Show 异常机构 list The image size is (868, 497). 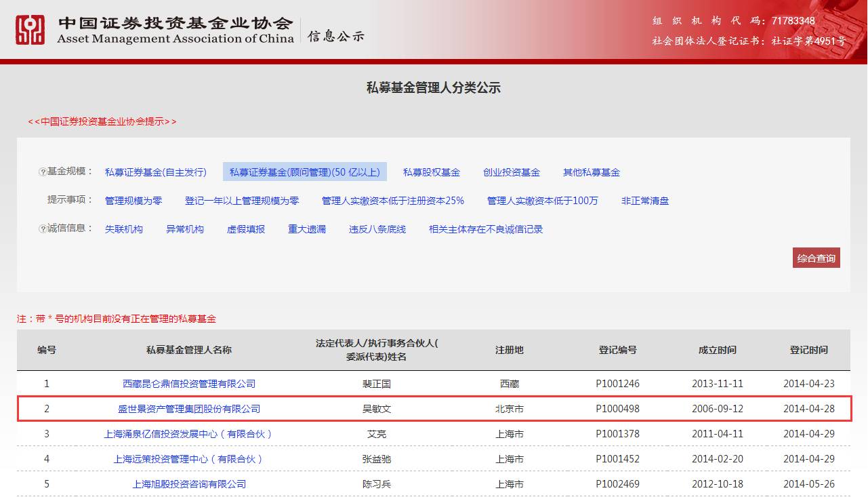coord(184,229)
